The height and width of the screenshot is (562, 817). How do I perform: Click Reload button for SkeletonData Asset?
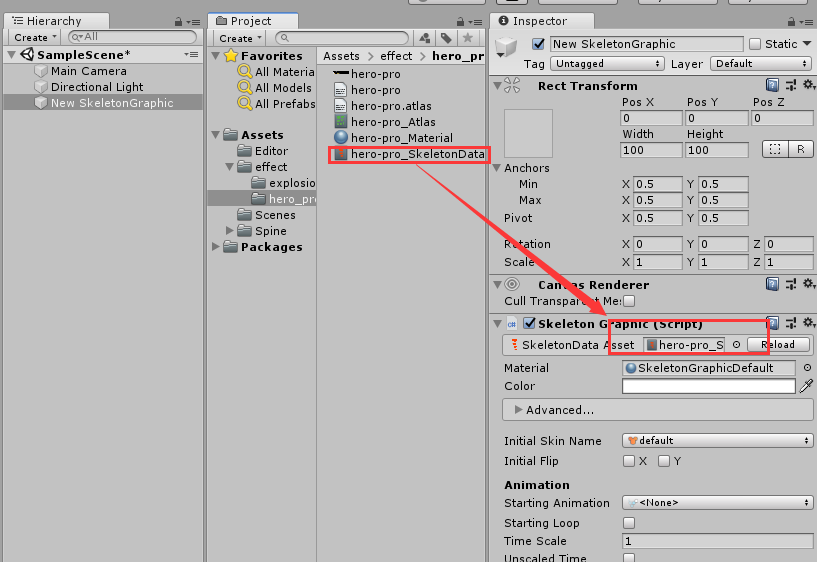click(x=778, y=345)
